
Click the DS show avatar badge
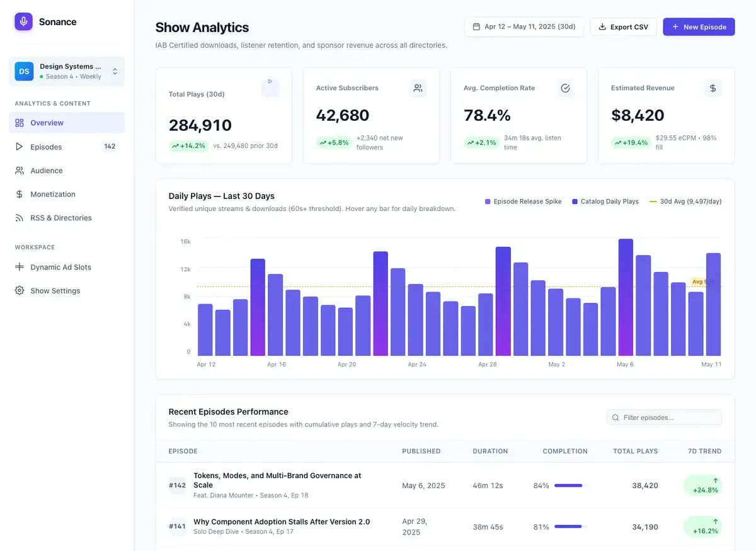pos(24,71)
